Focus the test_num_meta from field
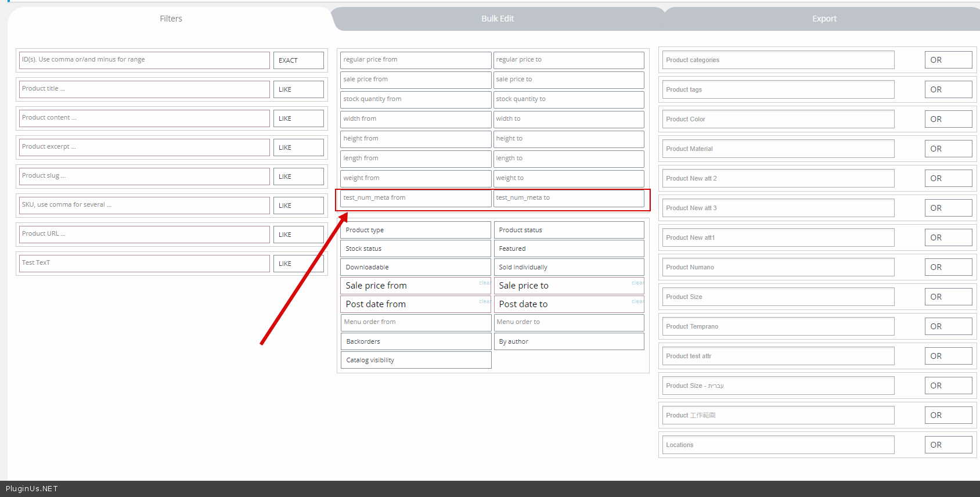This screenshot has height=497, width=980. pyautogui.click(x=415, y=198)
